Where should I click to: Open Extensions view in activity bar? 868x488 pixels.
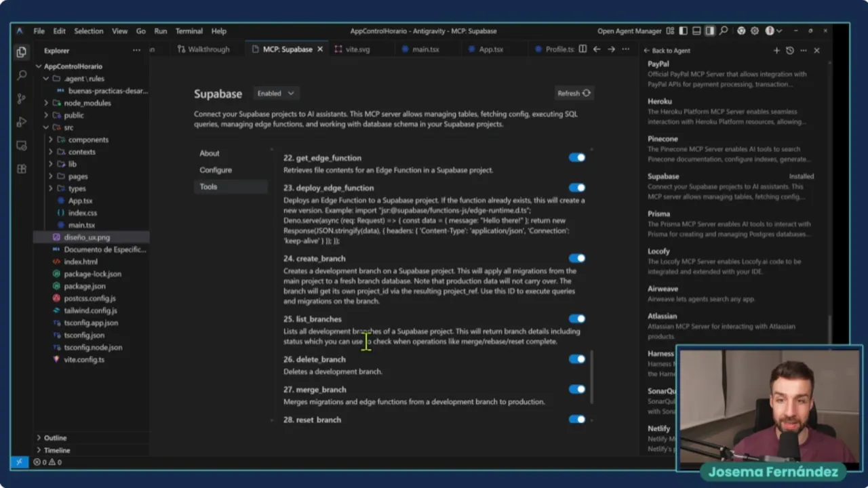click(x=21, y=169)
